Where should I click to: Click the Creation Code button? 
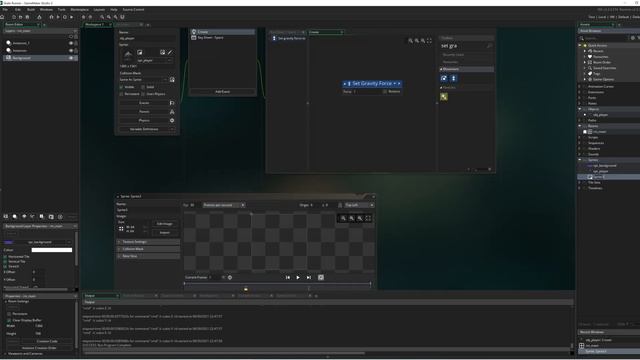[47, 341]
